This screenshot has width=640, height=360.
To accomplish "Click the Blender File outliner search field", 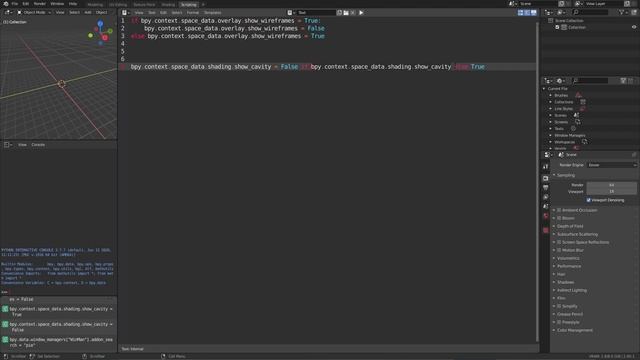I will 591,81.
